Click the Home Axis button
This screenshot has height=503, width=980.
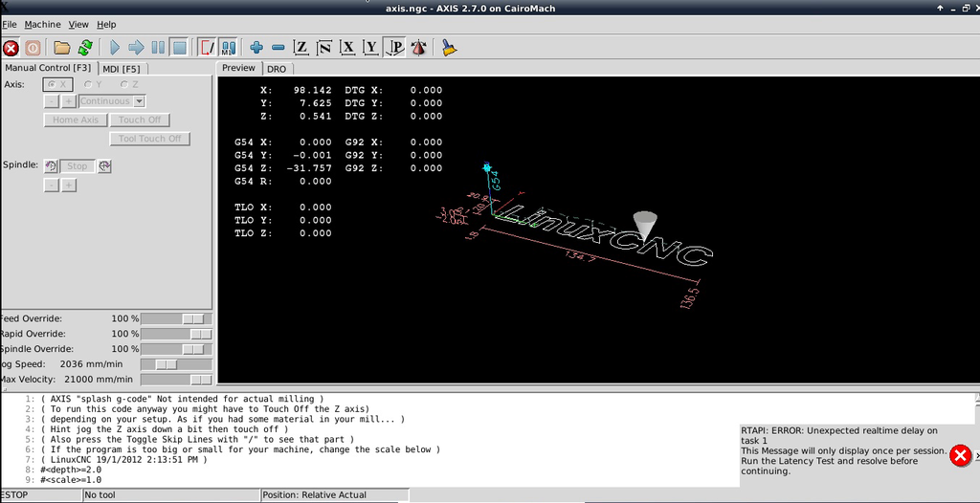pyautogui.click(x=76, y=120)
